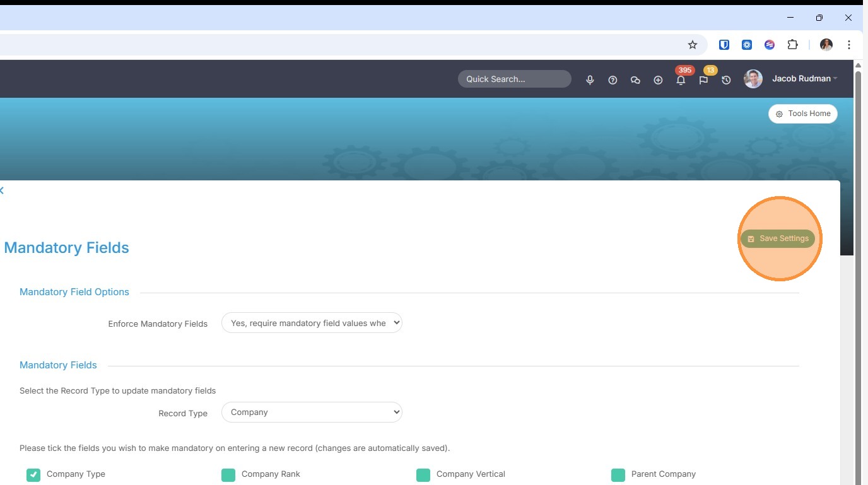Open notifications bell showing 395

681,80
